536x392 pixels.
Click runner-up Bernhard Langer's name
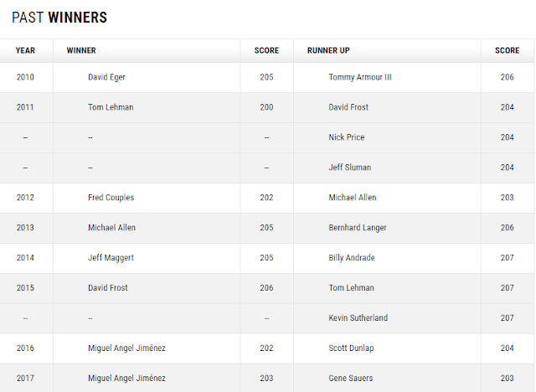pos(360,228)
